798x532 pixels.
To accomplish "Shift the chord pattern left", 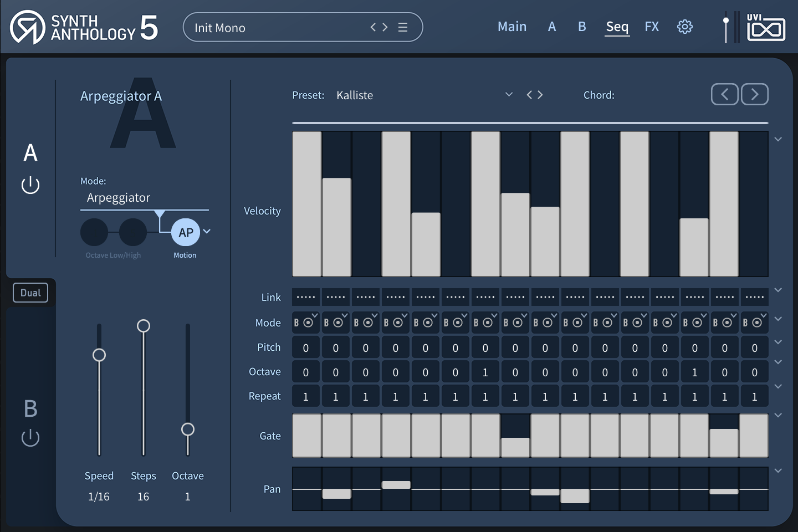I will point(725,94).
